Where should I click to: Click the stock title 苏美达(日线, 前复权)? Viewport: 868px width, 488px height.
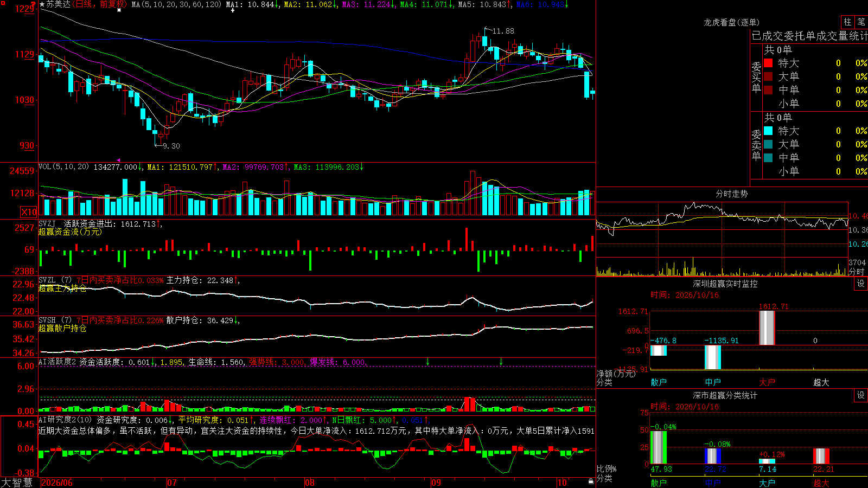(86, 4)
